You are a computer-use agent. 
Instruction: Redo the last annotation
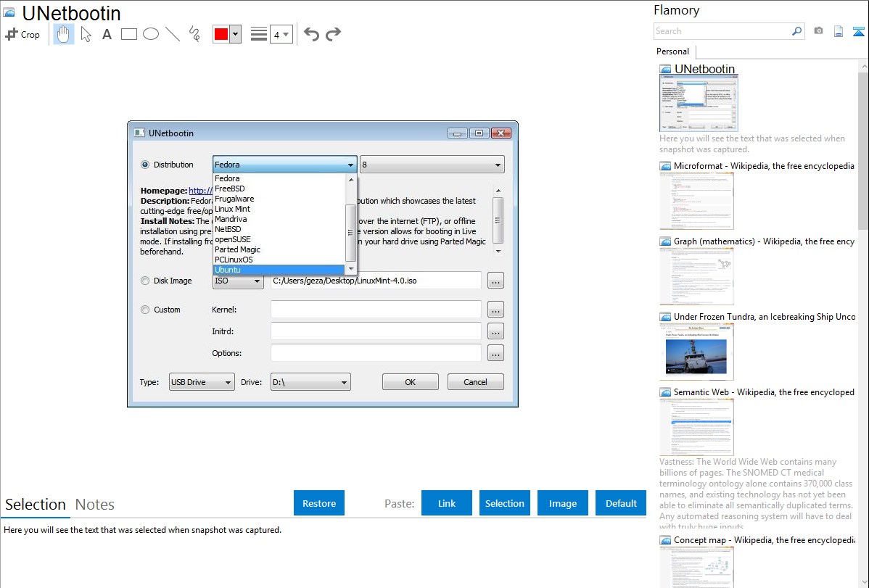tap(333, 34)
